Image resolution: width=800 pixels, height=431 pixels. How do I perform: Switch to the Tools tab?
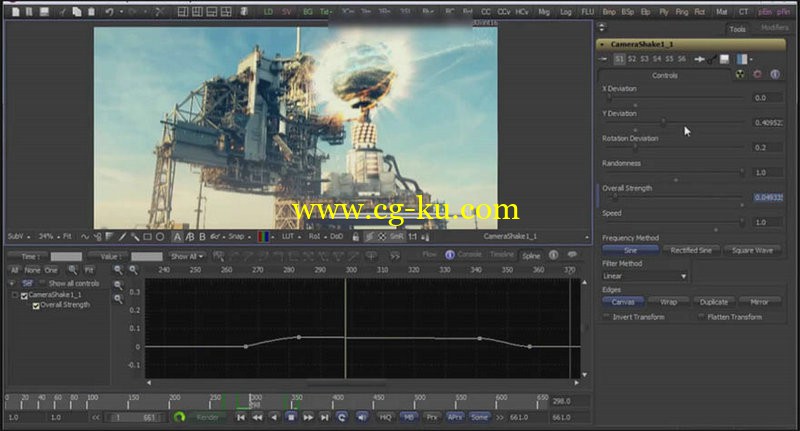tap(737, 29)
